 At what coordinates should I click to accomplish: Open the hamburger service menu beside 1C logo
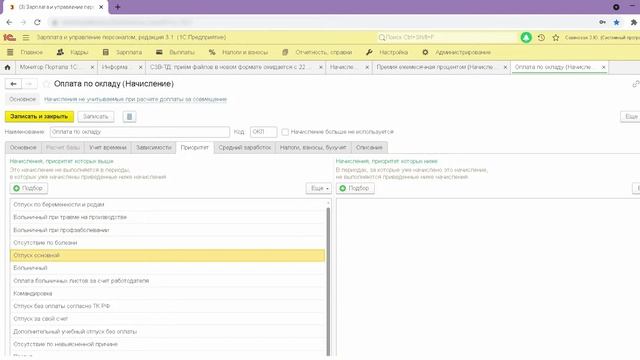tap(26, 38)
